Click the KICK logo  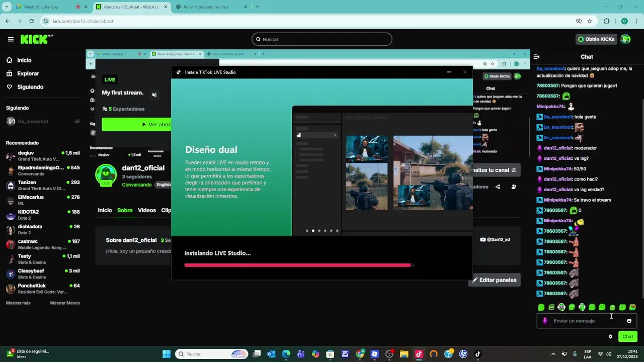(36, 39)
